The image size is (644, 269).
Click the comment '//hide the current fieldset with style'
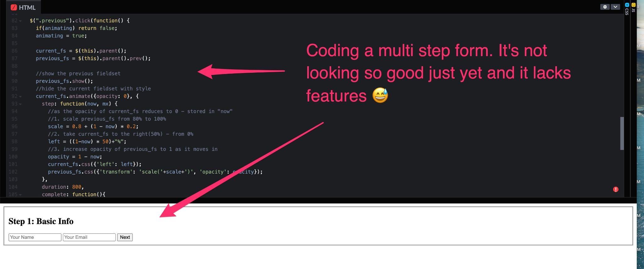pos(93,89)
